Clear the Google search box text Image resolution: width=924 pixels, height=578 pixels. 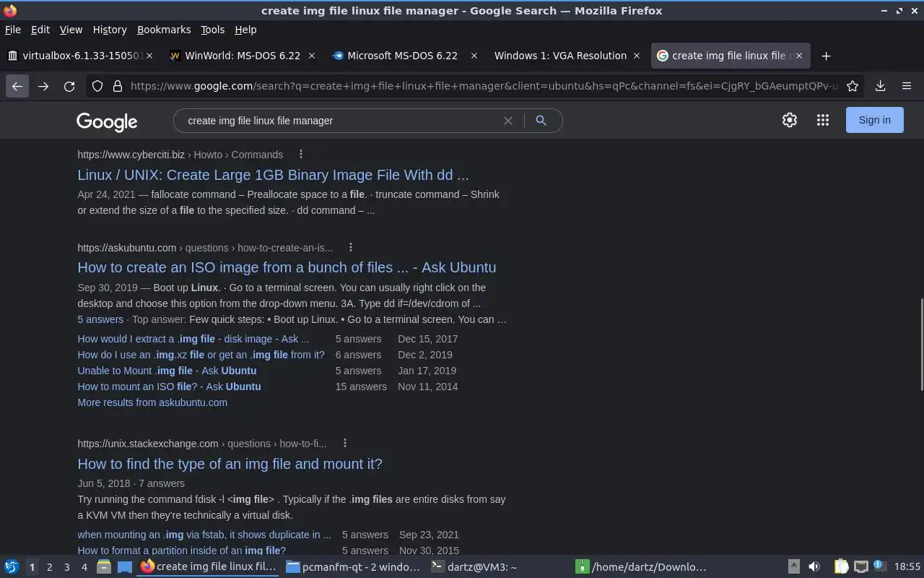[508, 121]
